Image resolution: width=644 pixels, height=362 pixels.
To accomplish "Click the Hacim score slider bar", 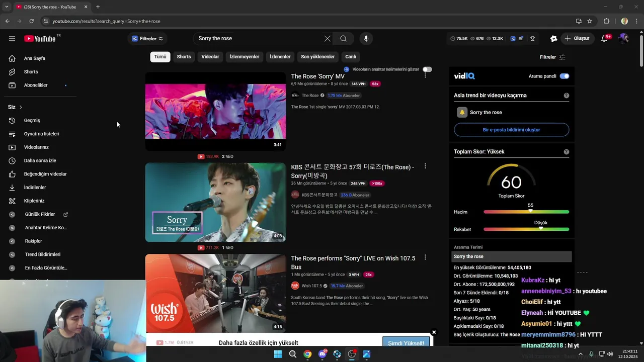I will click(526, 212).
